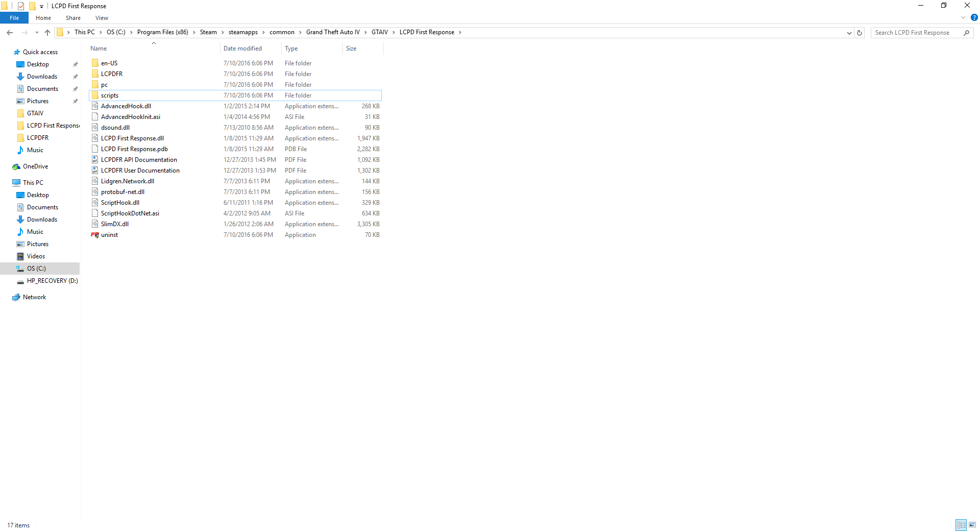980x531 pixels.
Task: Click the quick access Properties toolbar icon
Action: (x=21, y=6)
